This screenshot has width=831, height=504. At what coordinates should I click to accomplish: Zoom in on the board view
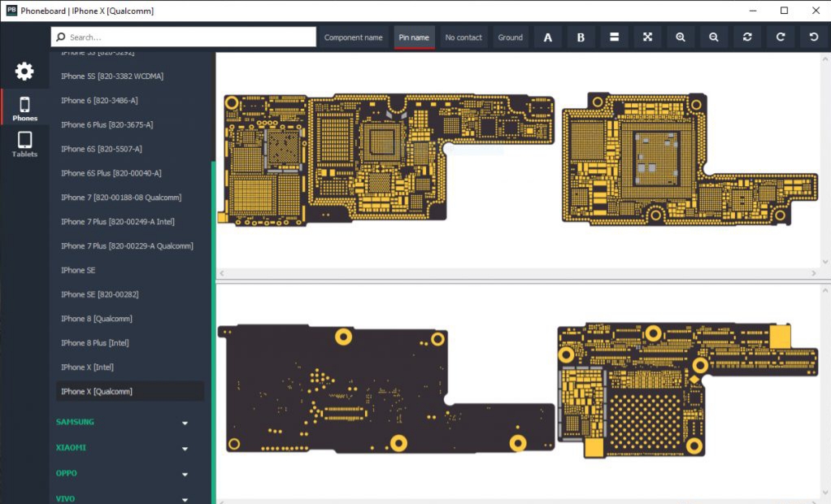tap(681, 37)
